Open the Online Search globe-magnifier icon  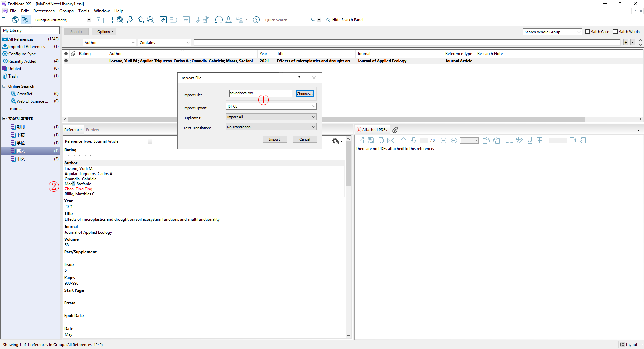(x=120, y=20)
